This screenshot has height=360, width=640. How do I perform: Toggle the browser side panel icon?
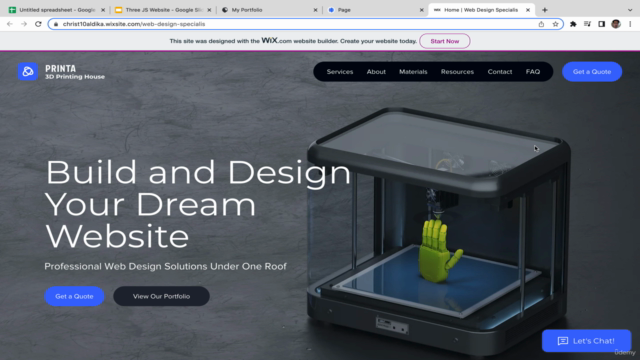(602, 24)
